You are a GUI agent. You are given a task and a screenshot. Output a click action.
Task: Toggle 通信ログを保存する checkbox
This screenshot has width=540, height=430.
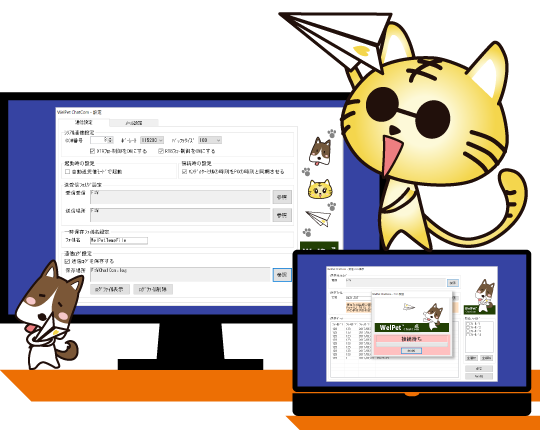pos(68,261)
